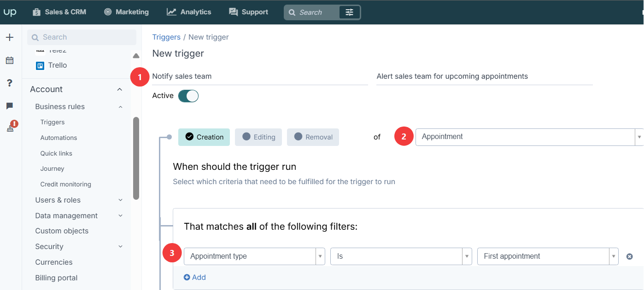Open Journey in sidebar
This screenshot has width=644, height=290.
click(x=52, y=169)
